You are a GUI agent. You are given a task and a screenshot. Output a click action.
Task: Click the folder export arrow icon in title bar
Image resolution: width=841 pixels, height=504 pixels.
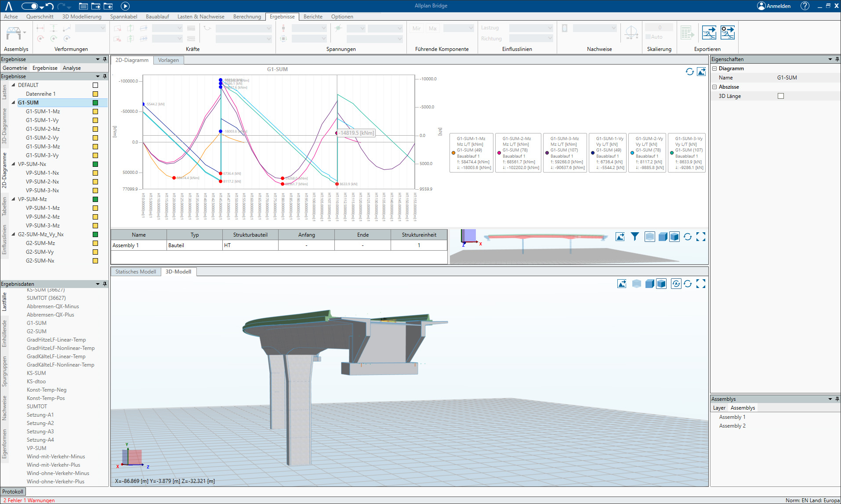point(95,6)
